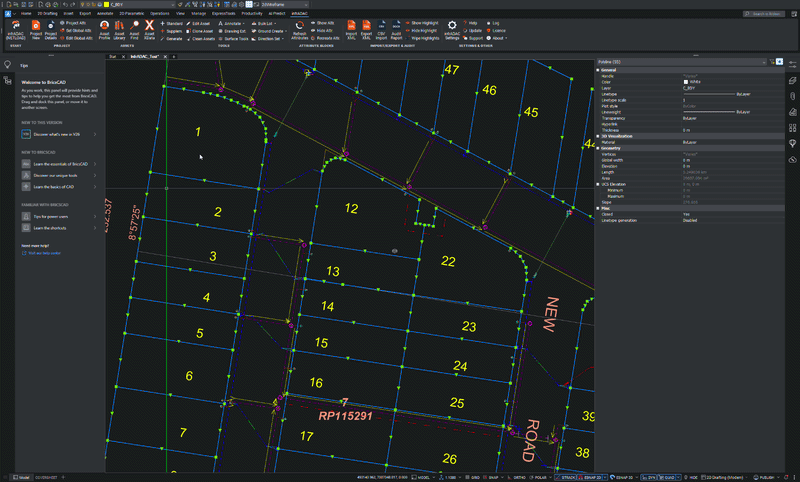Click Learn the basics of CAD
This screenshot has width=800, height=482.
(59, 187)
